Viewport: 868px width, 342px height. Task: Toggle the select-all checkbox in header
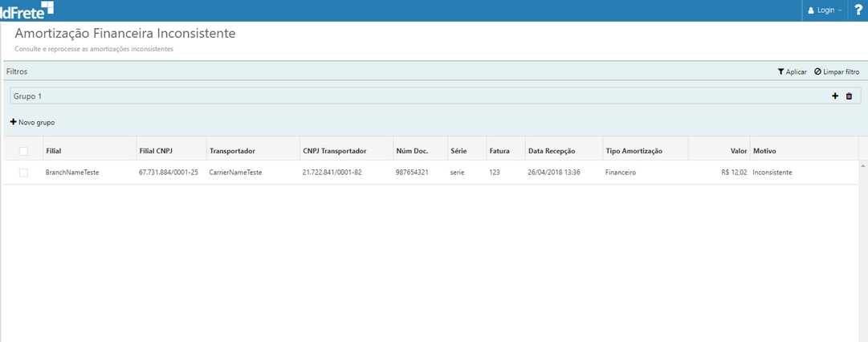point(23,151)
